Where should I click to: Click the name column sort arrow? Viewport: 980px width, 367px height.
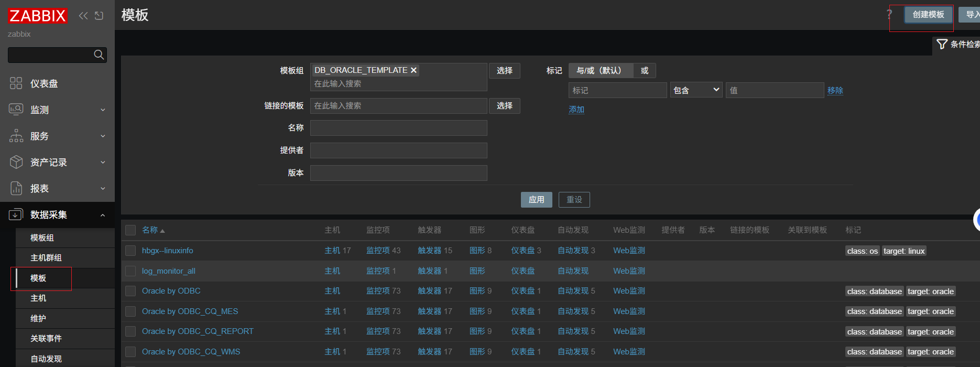click(162, 231)
